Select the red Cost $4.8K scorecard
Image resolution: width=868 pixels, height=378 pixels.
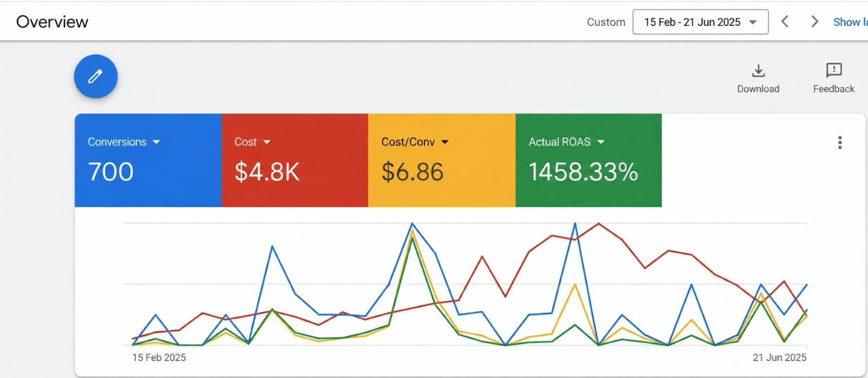tap(295, 160)
